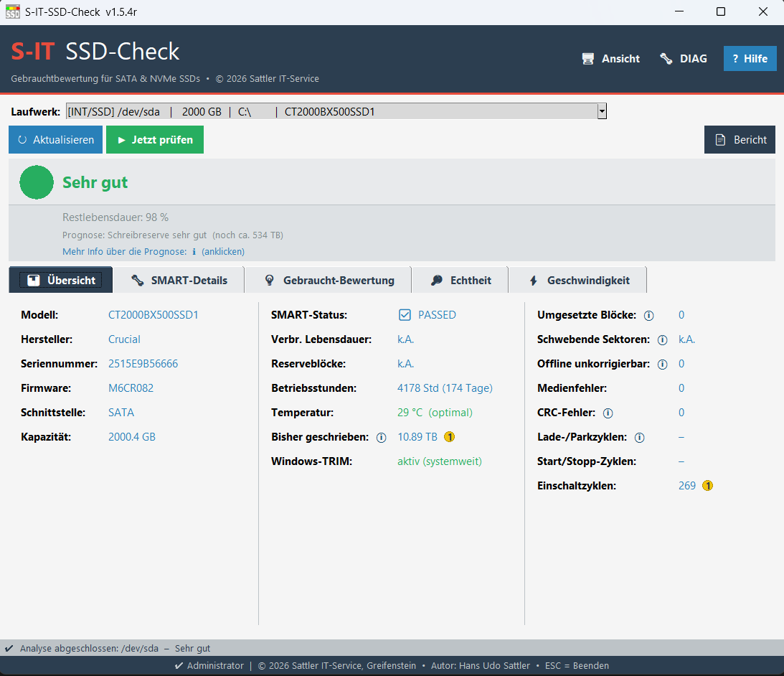Click the Aktualisieren refresh button
The width and height of the screenshot is (784, 676).
55,140
